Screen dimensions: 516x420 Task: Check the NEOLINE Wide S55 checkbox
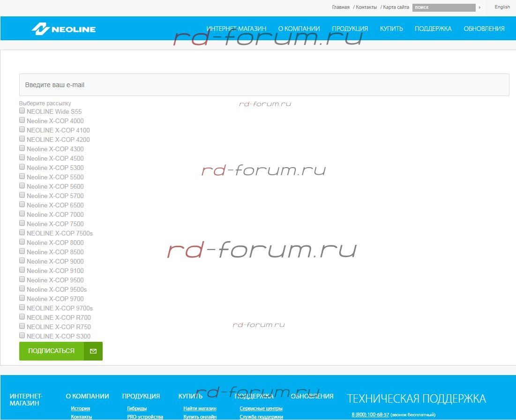pos(22,111)
